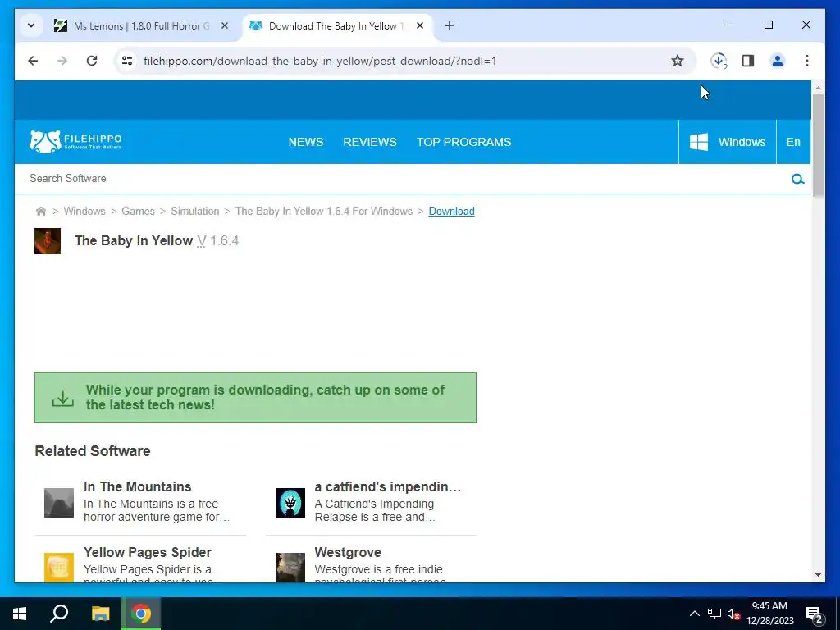The width and height of the screenshot is (840, 630).
Task: Open a new browser tab
Action: click(449, 25)
